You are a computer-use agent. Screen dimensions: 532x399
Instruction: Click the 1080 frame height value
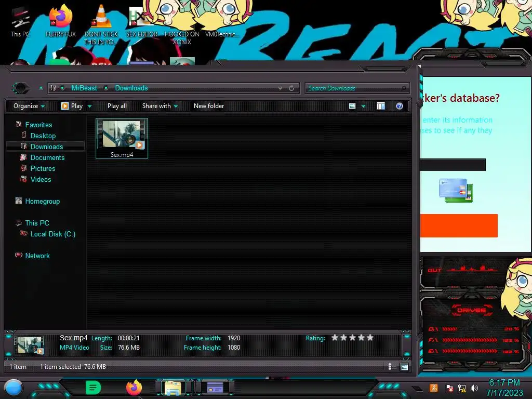click(234, 348)
